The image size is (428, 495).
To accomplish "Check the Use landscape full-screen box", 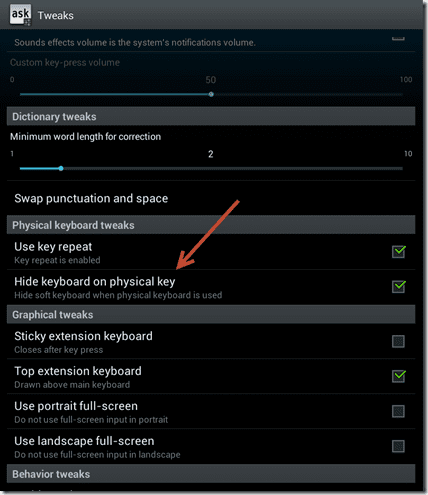I will [x=398, y=446].
